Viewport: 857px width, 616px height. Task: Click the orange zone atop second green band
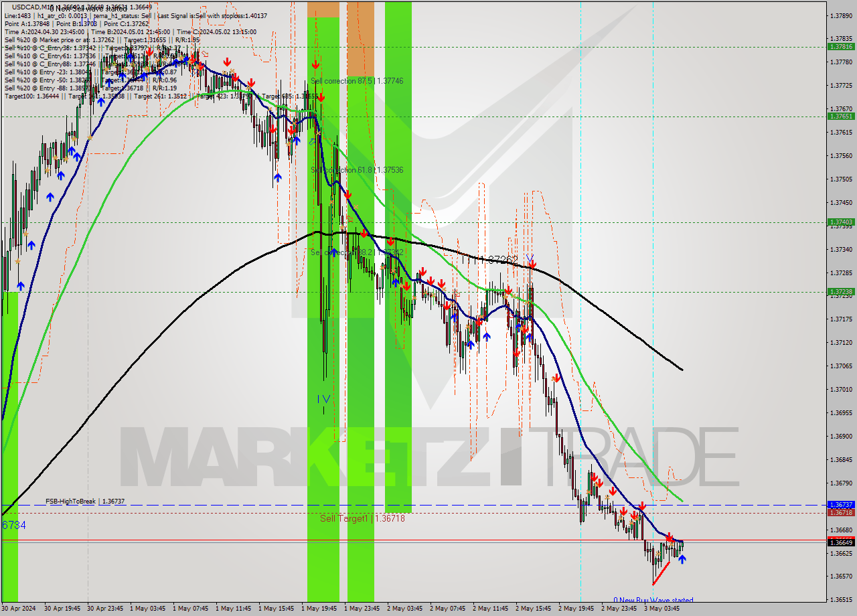(361, 38)
